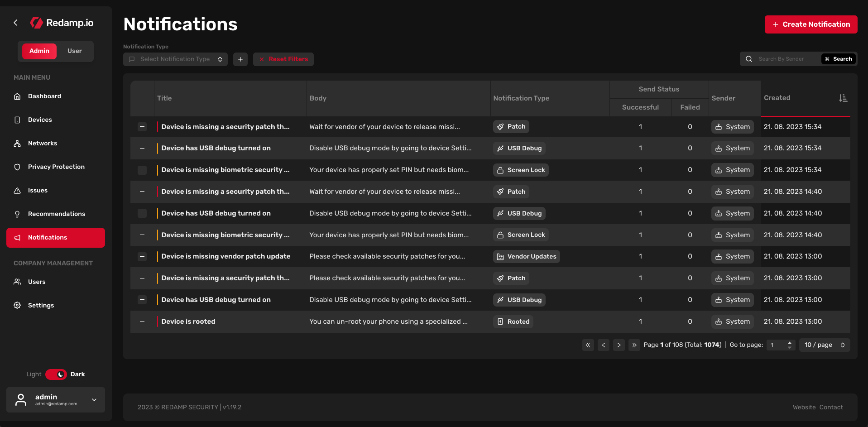868x427 pixels.
Task: Click admin user avatar icon
Action: (21, 400)
